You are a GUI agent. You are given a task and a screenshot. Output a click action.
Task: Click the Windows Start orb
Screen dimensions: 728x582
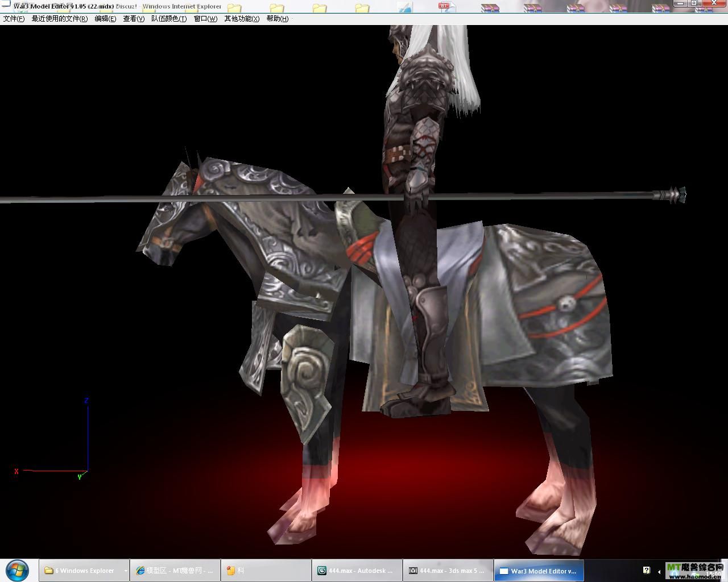click(17, 570)
